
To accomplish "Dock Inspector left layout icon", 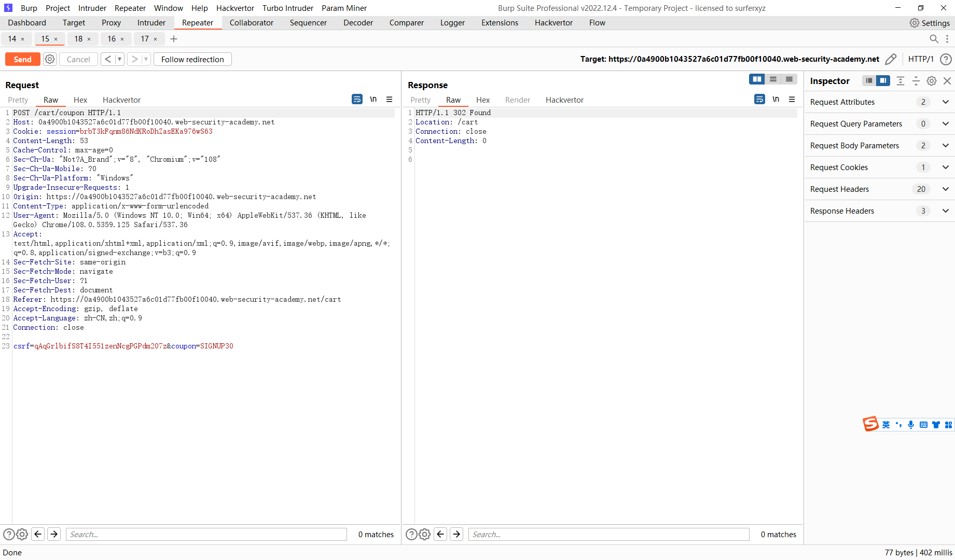I will 869,81.
